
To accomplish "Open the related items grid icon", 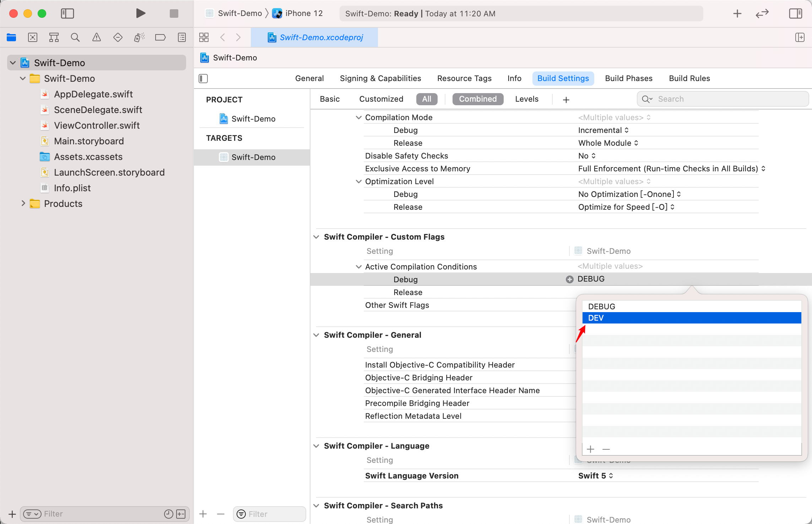I will pyautogui.click(x=204, y=37).
